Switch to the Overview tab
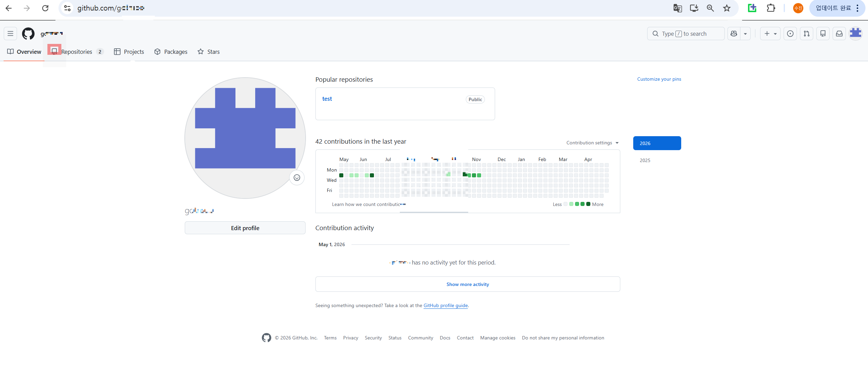 pyautogui.click(x=24, y=52)
